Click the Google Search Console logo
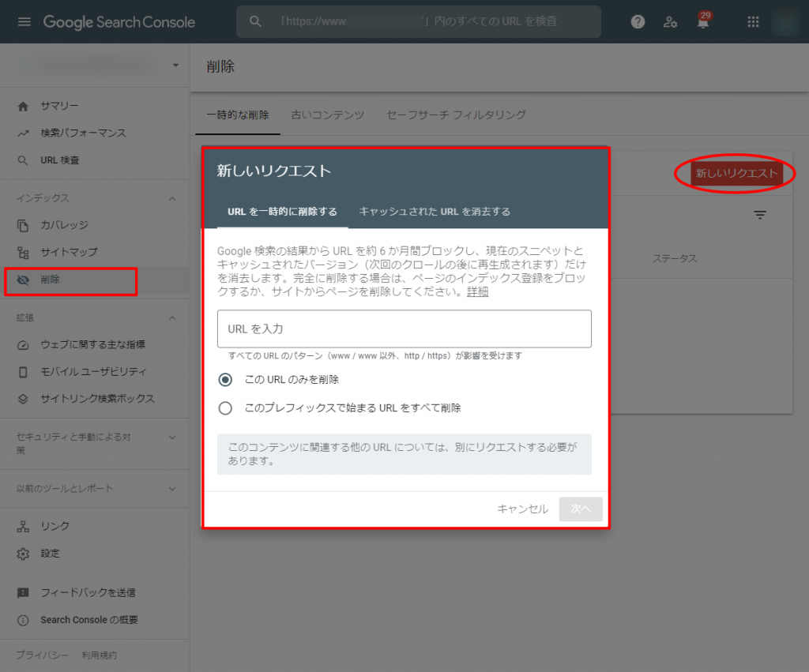The height and width of the screenshot is (672, 809). [x=119, y=21]
